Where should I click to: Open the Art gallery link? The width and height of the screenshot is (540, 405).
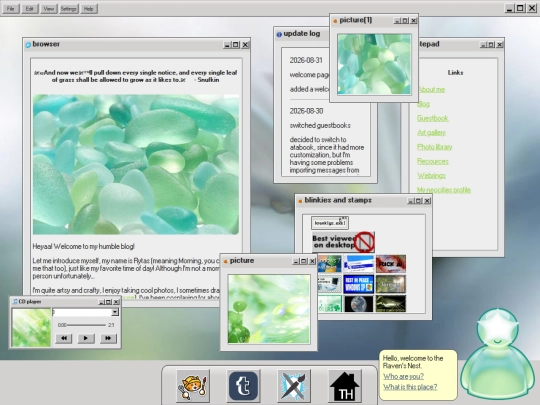431,133
